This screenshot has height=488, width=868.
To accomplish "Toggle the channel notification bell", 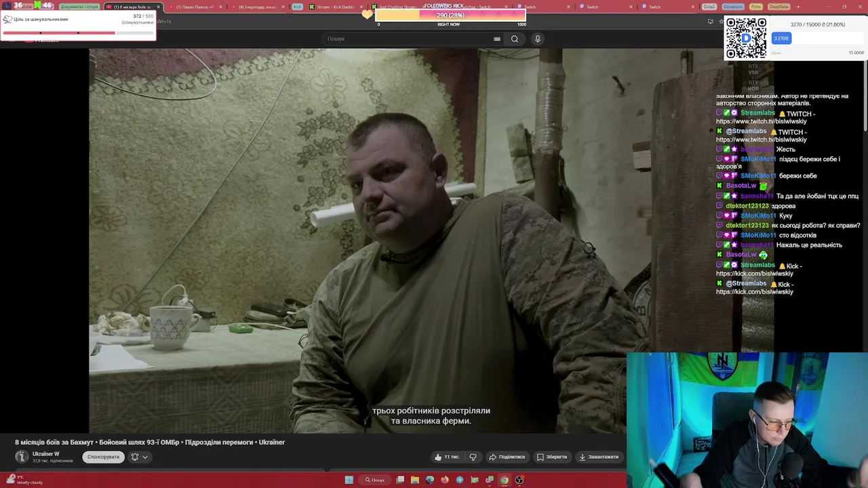I will click(134, 457).
